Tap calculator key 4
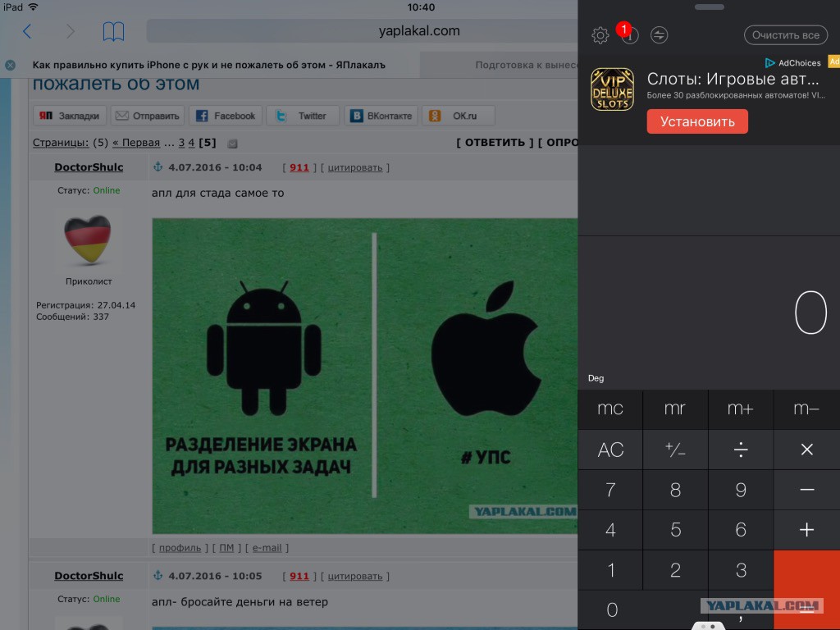Image resolution: width=840 pixels, height=630 pixels. click(x=610, y=531)
